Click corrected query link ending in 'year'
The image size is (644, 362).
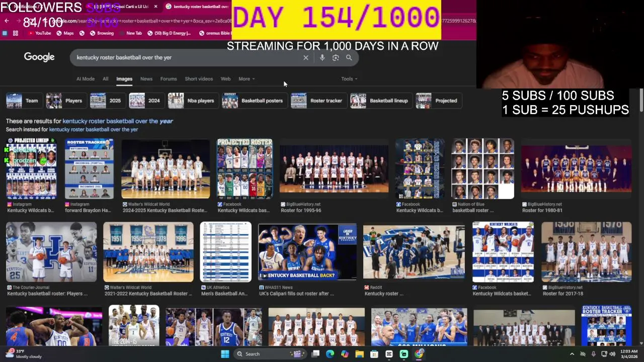[118, 121]
